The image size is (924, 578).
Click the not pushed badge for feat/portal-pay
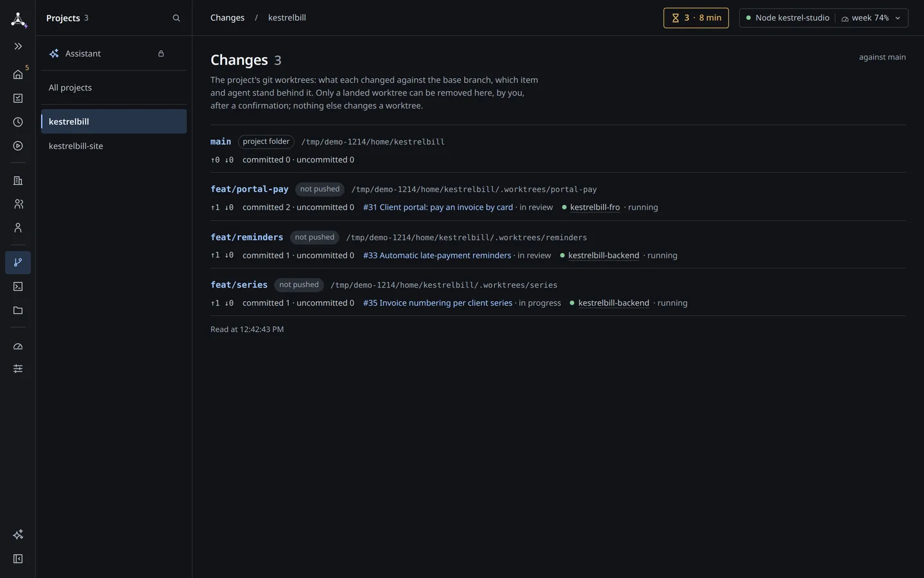[x=320, y=189]
